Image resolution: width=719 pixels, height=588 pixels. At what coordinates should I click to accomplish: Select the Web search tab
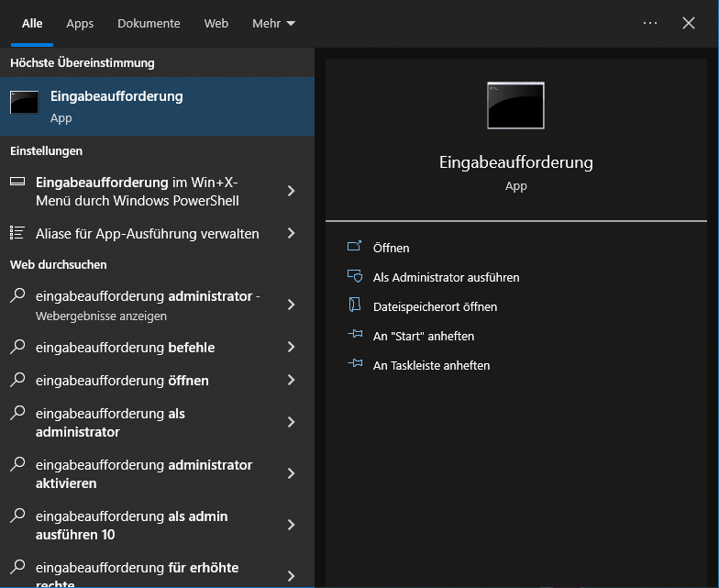click(x=216, y=23)
